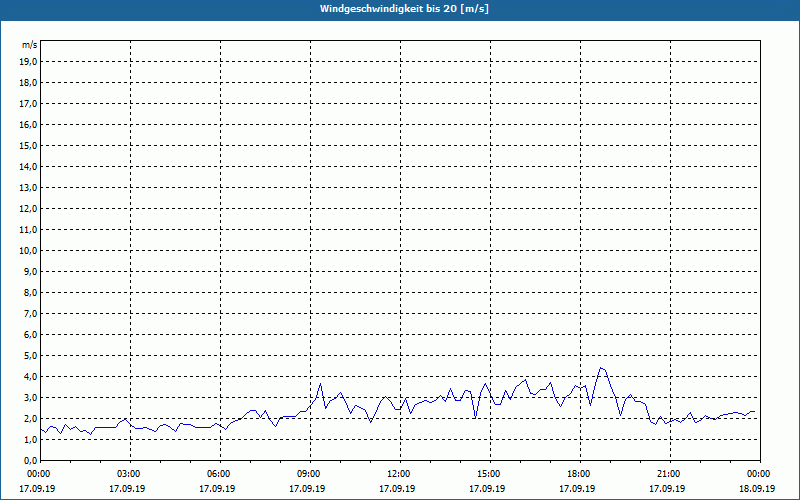The image size is (800, 500).
Task: Pick the "2,0" y-axis label
Action: [x=31, y=418]
